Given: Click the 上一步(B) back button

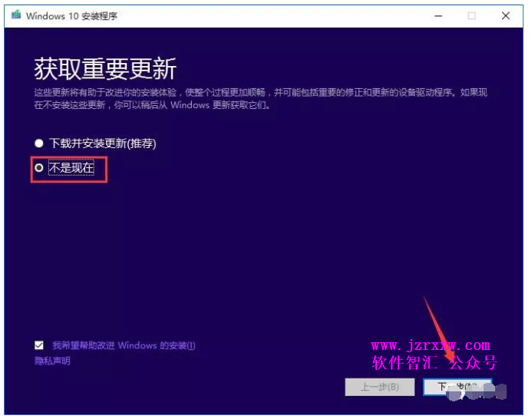Looking at the screenshot, I should coord(380,387).
